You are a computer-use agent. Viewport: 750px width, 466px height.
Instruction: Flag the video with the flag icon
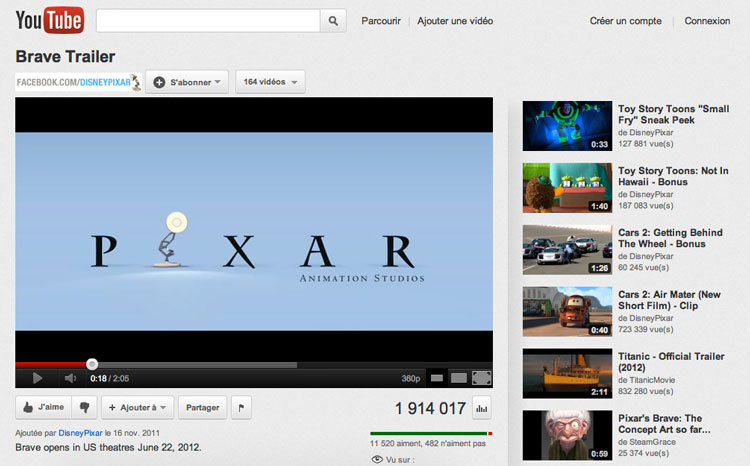pyautogui.click(x=241, y=407)
